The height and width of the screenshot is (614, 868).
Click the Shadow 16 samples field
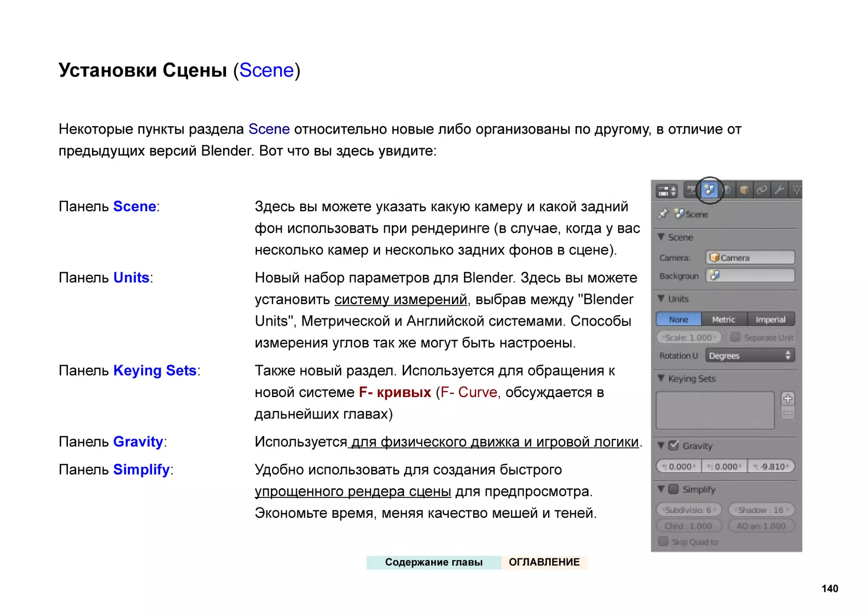click(762, 510)
